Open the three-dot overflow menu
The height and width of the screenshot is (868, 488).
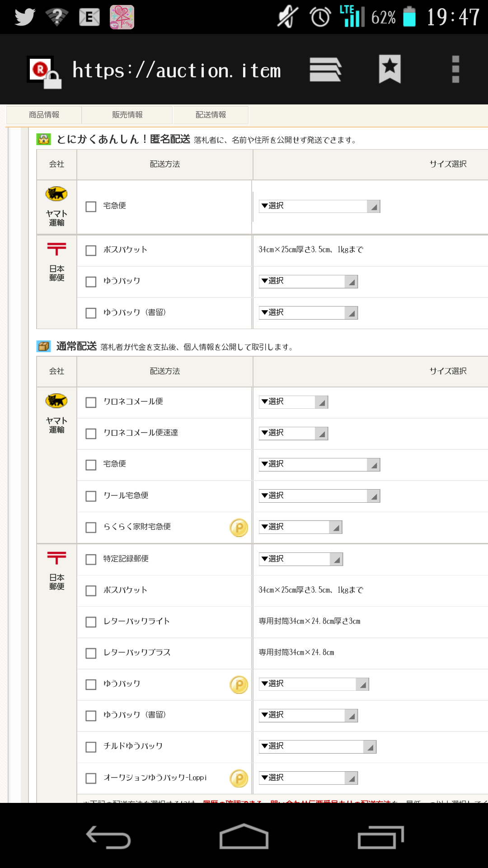click(x=455, y=69)
